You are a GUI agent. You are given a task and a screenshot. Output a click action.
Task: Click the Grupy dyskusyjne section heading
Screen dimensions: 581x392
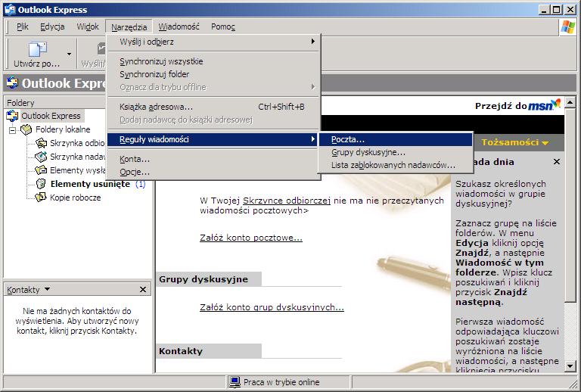pyautogui.click(x=204, y=279)
